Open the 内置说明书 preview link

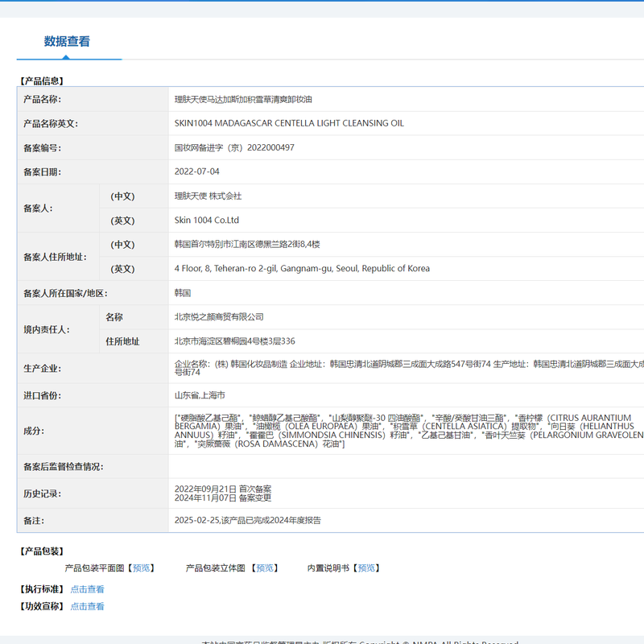click(368, 568)
